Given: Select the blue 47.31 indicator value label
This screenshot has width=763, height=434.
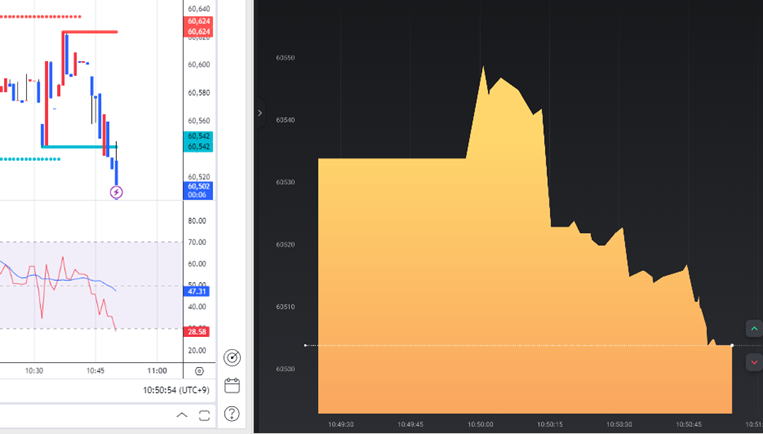Looking at the screenshot, I should point(198,292).
